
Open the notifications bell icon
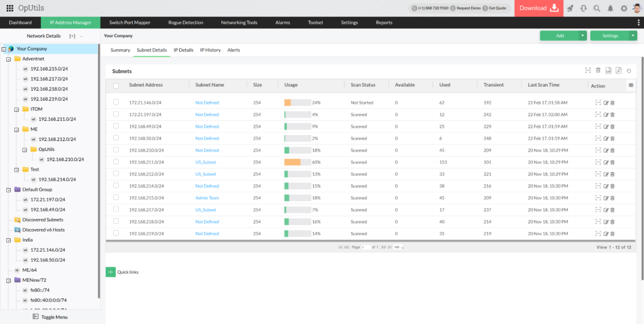click(x=610, y=8)
